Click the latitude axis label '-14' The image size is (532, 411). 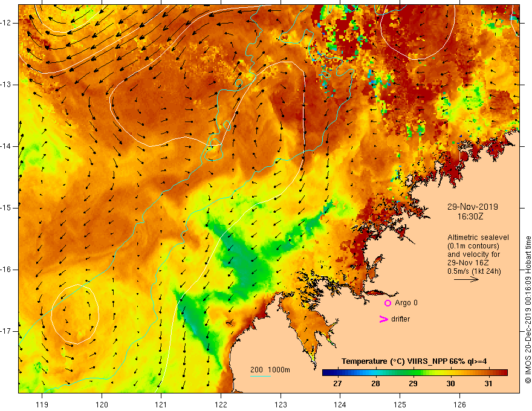[6, 146]
